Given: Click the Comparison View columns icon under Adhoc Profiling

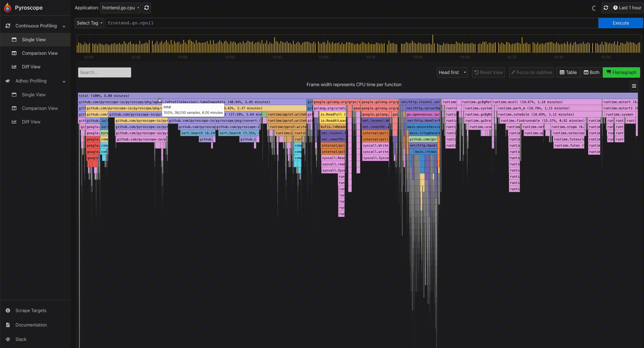Looking at the screenshot, I should [14, 108].
